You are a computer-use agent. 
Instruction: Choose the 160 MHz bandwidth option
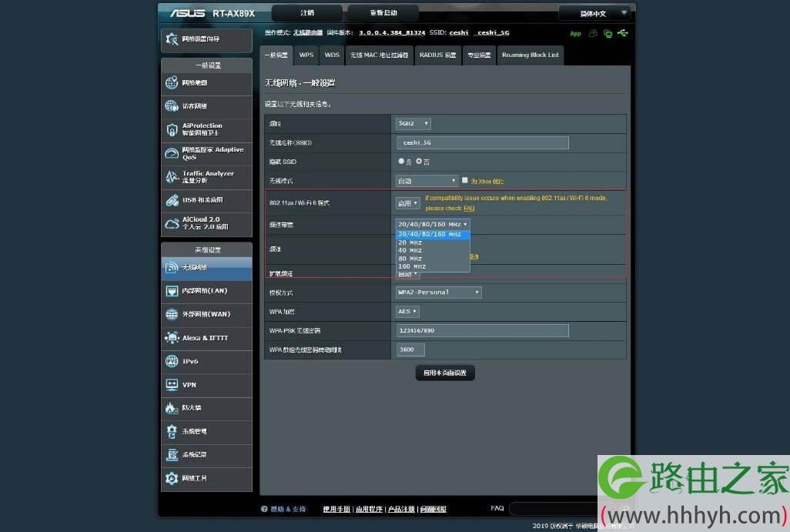click(433, 266)
